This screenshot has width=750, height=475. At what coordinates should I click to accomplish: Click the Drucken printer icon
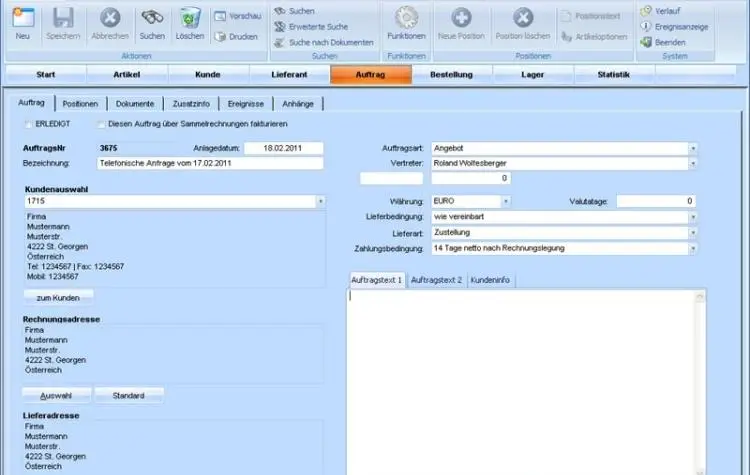coord(220,36)
